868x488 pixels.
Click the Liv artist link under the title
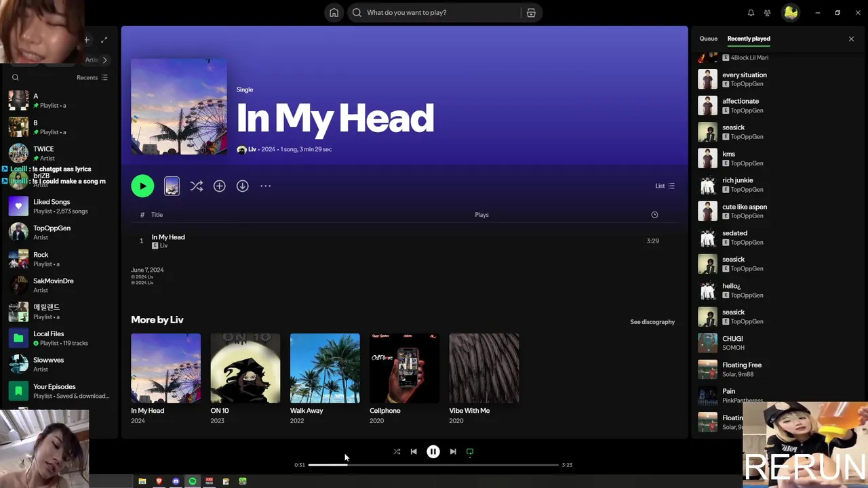252,149
